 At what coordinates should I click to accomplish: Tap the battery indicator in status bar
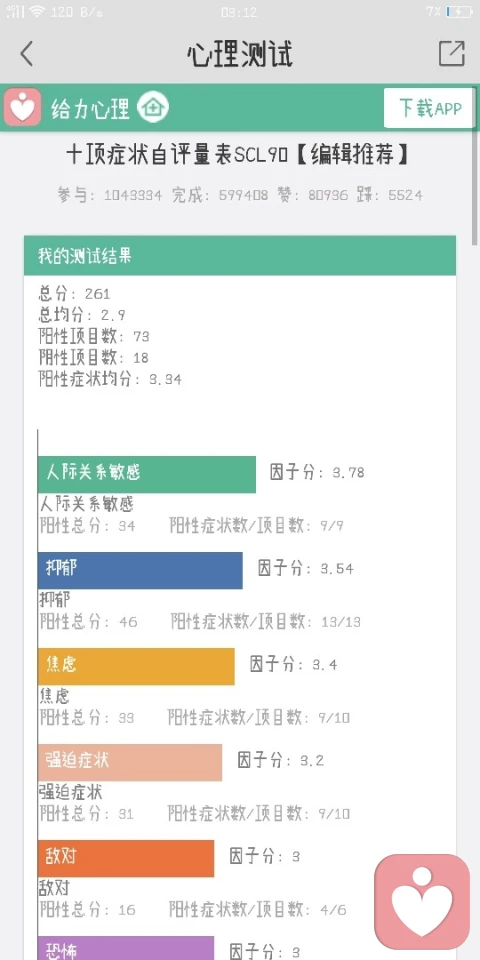(x=459, y=12)
